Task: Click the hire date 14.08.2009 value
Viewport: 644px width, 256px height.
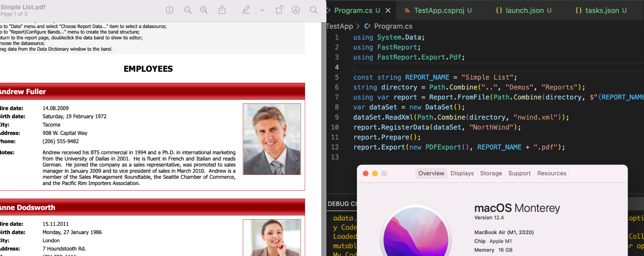Action: [x=55, y=108]
